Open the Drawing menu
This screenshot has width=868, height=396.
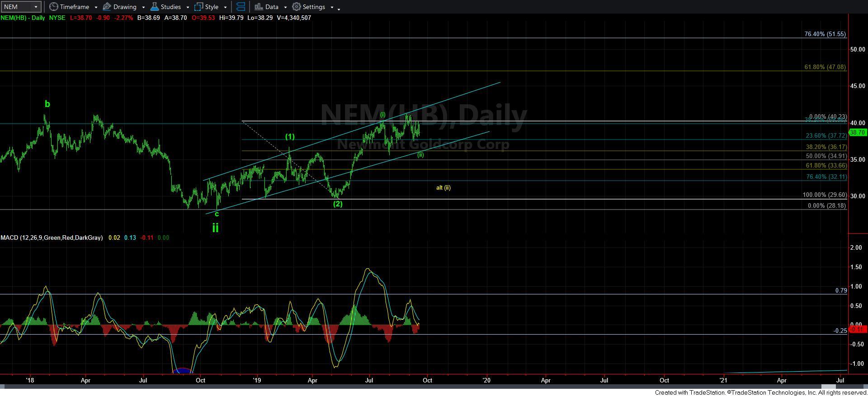point(124,7)
